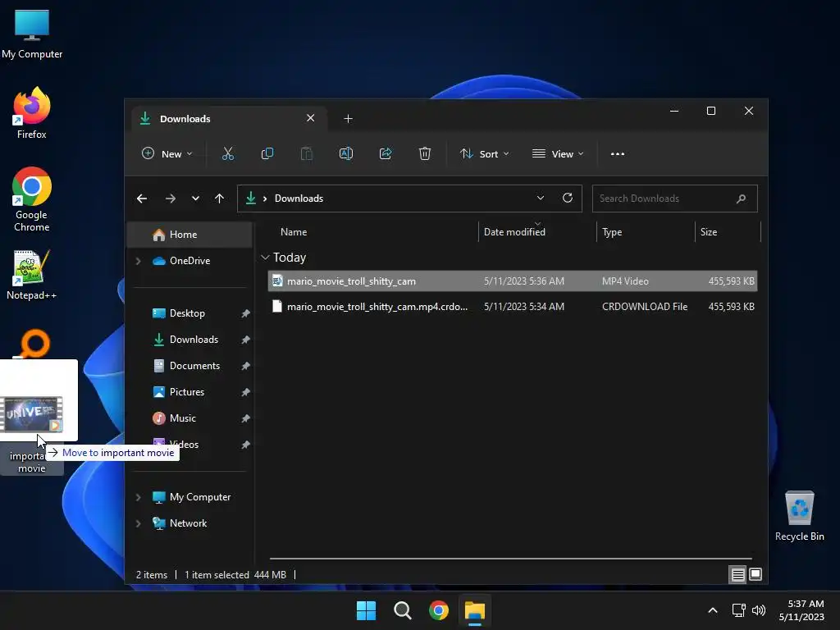840x630 pixels.
Task: Open the View dropdown menu
Action: (x=558, y=153)
